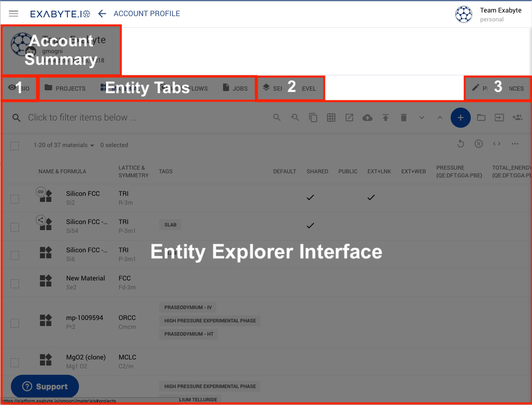Image resolution: width=532 pixels, height=405 pixels.
Task: Switch to grid view using the grid icon
Action: 331,117
